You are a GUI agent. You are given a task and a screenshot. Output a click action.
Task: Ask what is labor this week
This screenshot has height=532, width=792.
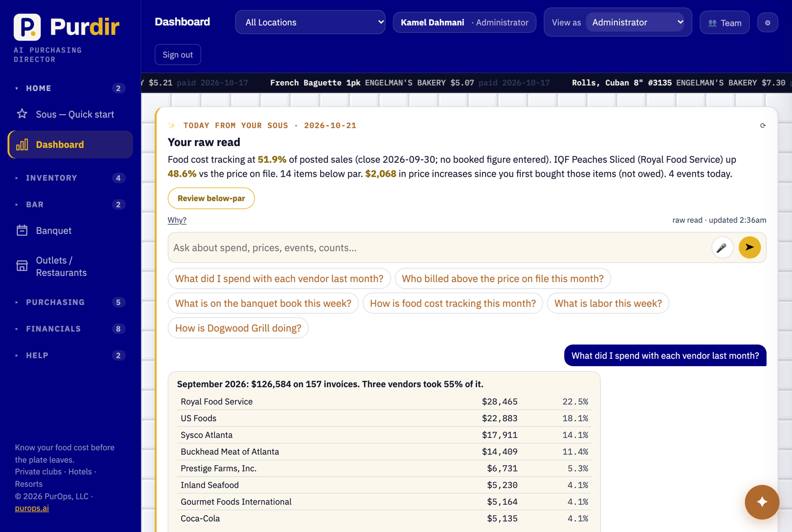coord(608,303)
